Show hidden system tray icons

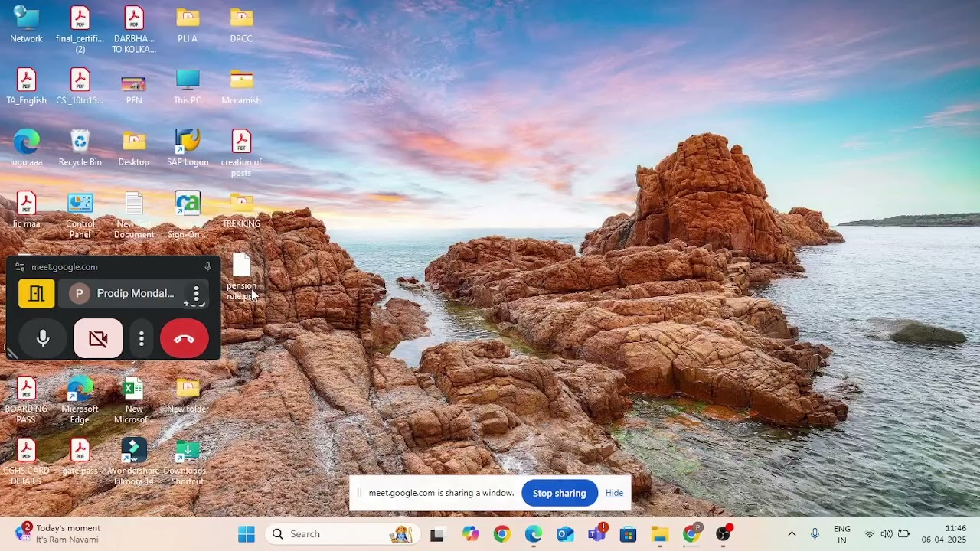pos(792,534)
